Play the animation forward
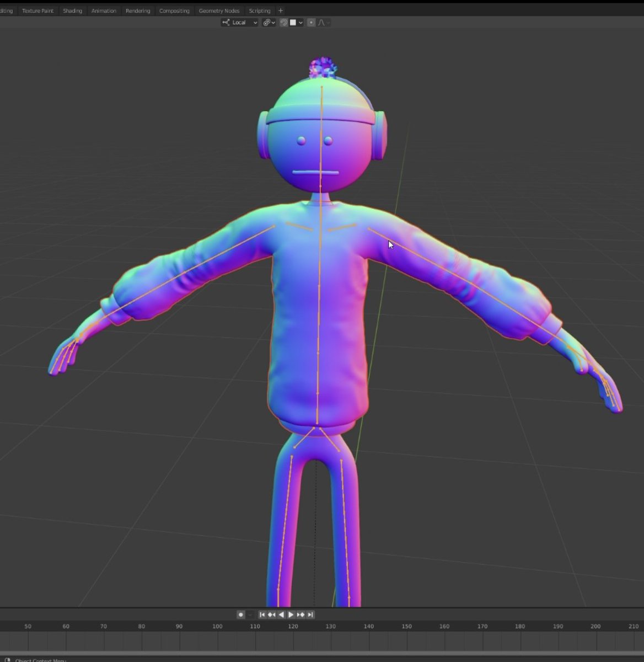 tap(291, 615)
